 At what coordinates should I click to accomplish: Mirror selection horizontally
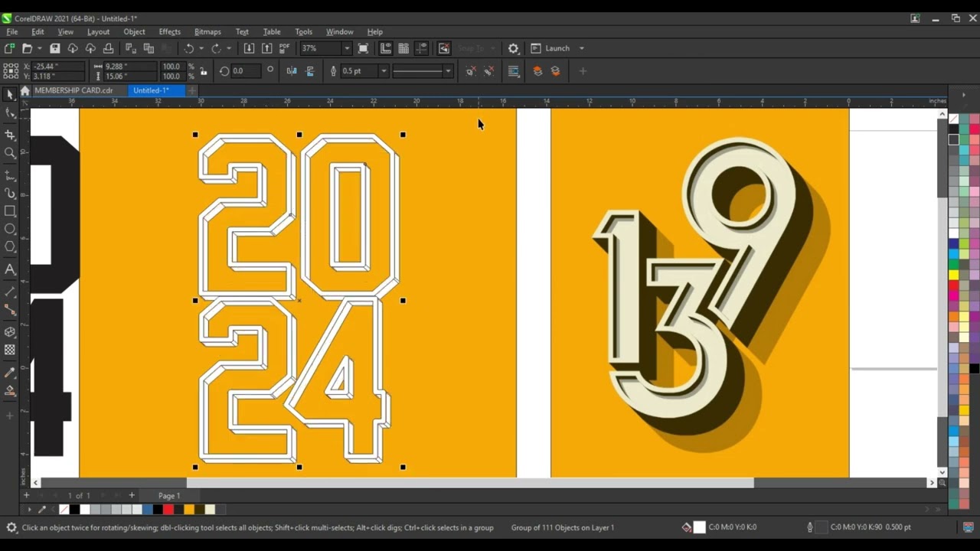tap(292, 71)
